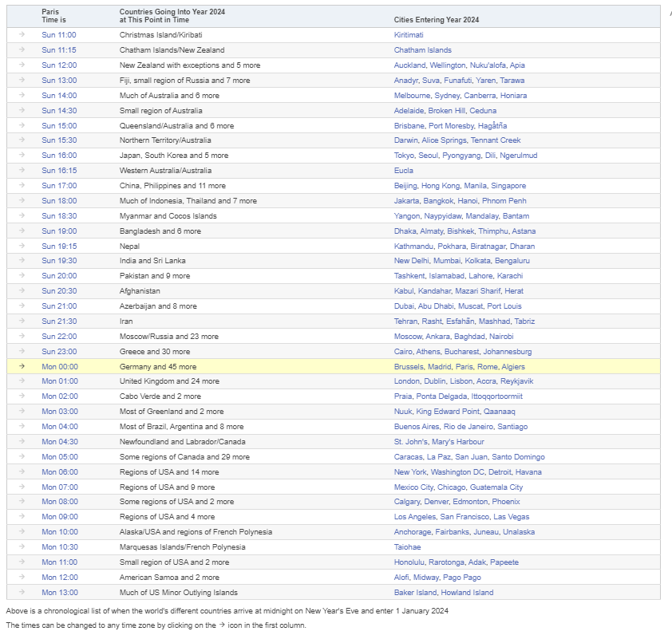Follow the Rio de Janeiro city link
The image size is (672, 635).
point(468,426)
